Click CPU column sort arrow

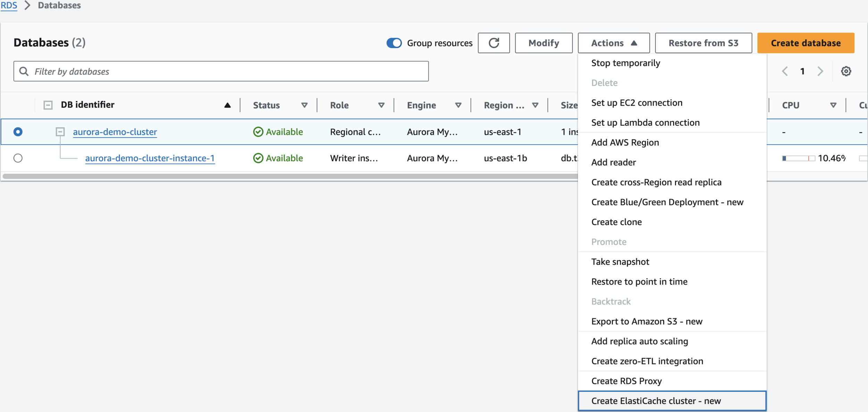point(833,105)
